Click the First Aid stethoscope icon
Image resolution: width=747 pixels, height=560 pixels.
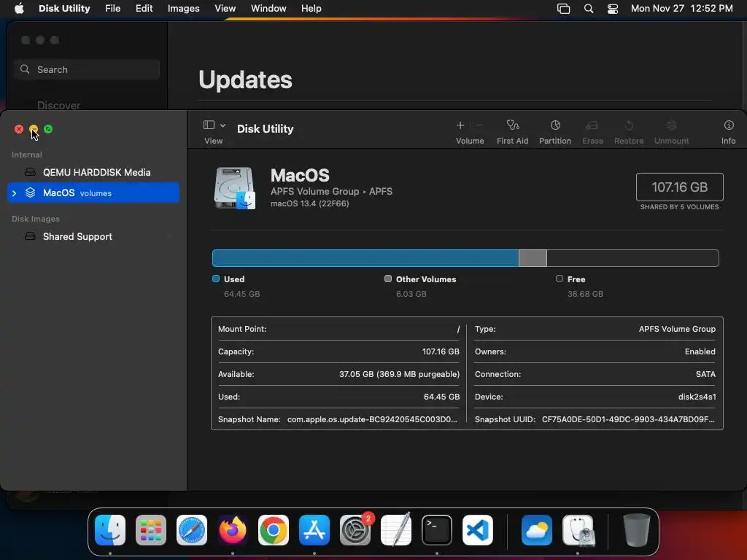click(512, 125)
